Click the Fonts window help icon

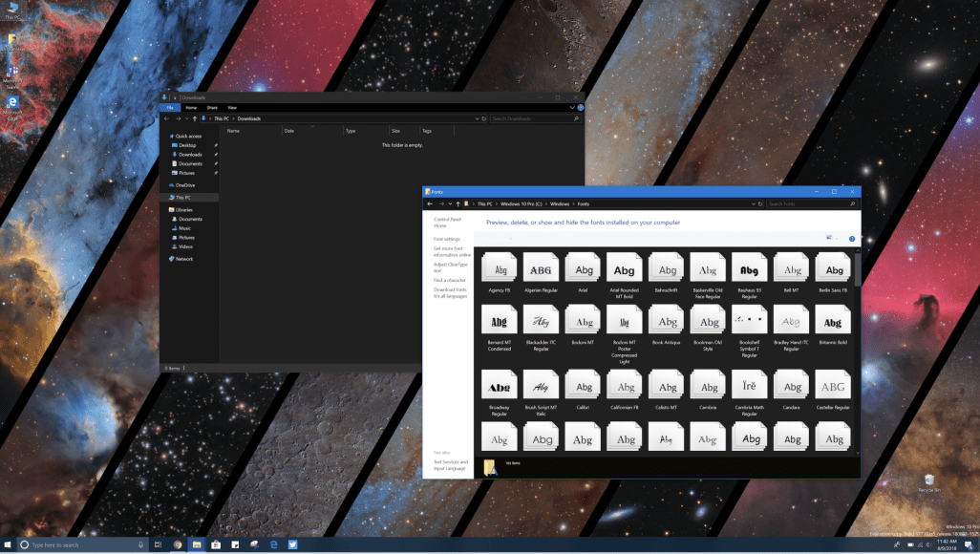click(852, 238)
